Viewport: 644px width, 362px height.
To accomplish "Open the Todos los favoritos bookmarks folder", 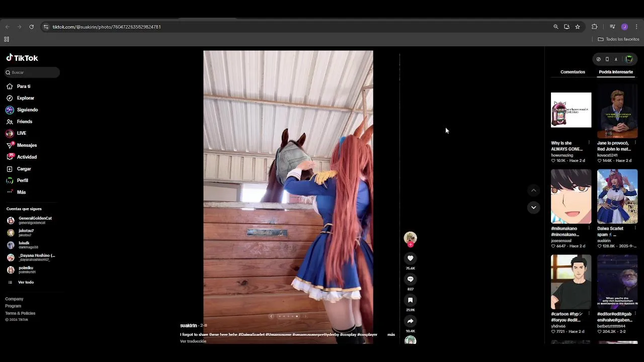I will click(x=619, y=39).
